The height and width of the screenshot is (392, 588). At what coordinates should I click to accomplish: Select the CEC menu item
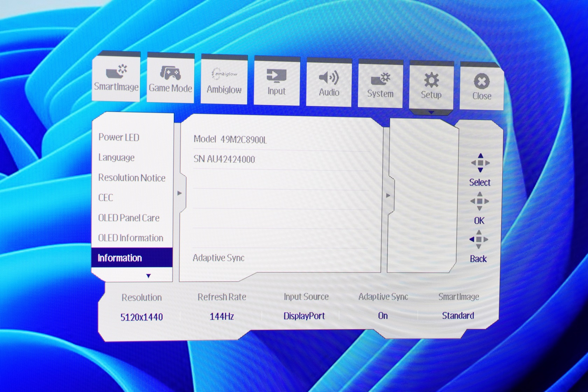tap(106, 198)
